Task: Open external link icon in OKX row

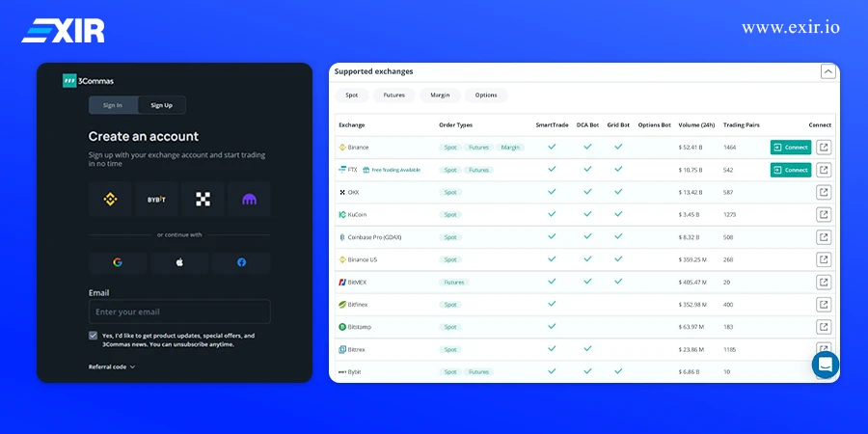Action: (x=824, y=192)
